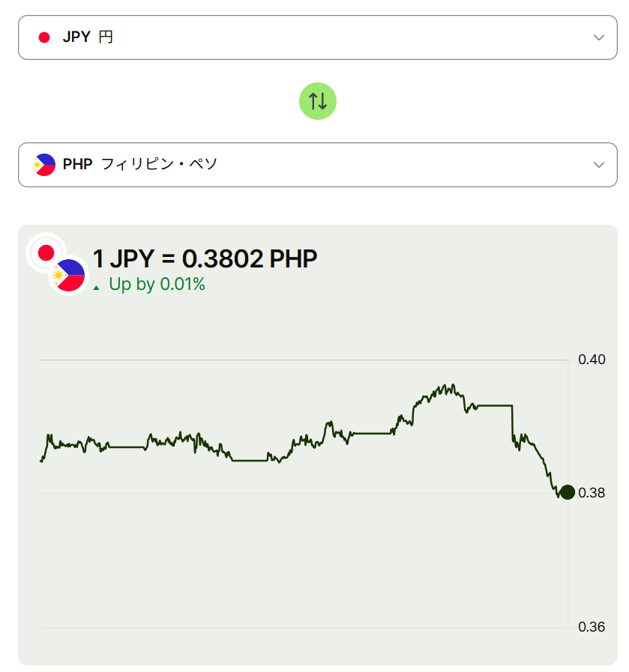Expand the JPY currency dropdown chevron
629x672 pixels.
(598, 37)
